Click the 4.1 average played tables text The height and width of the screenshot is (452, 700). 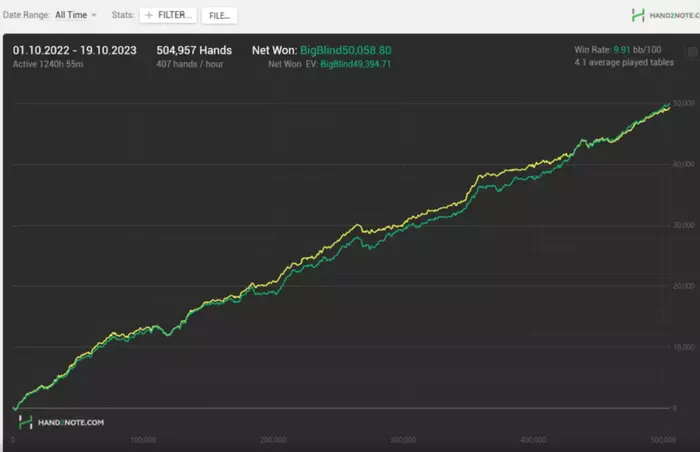[x=624, y=63]
